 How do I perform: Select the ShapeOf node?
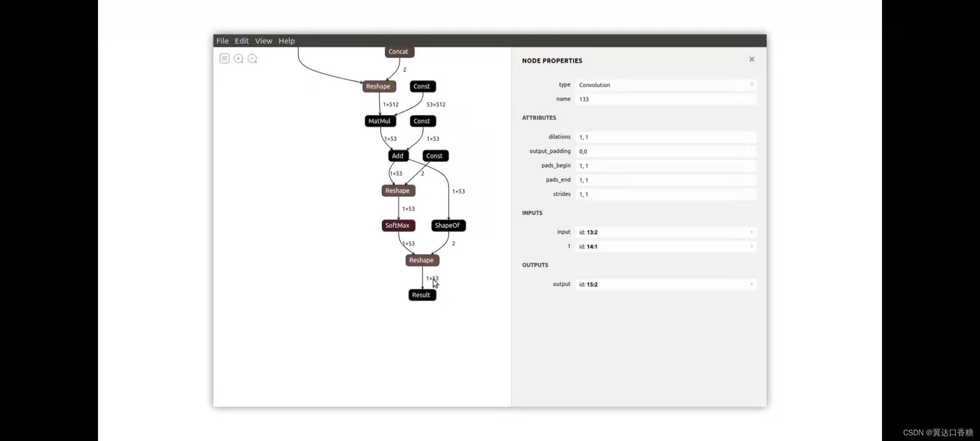[x=448, y=225]
